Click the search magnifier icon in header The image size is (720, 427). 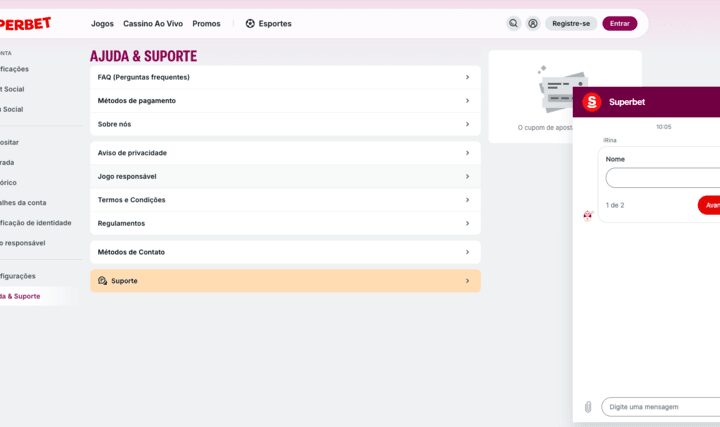(513, 23)
